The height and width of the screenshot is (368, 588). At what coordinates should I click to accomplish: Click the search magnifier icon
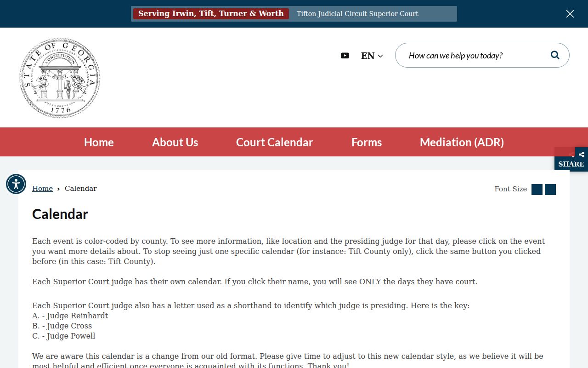point(555,55)
